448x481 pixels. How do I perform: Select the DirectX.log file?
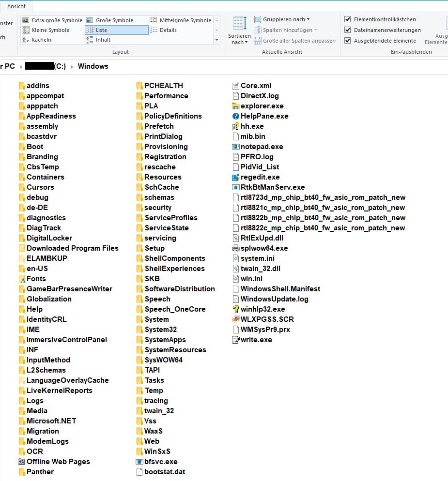[x=256, y=96]
